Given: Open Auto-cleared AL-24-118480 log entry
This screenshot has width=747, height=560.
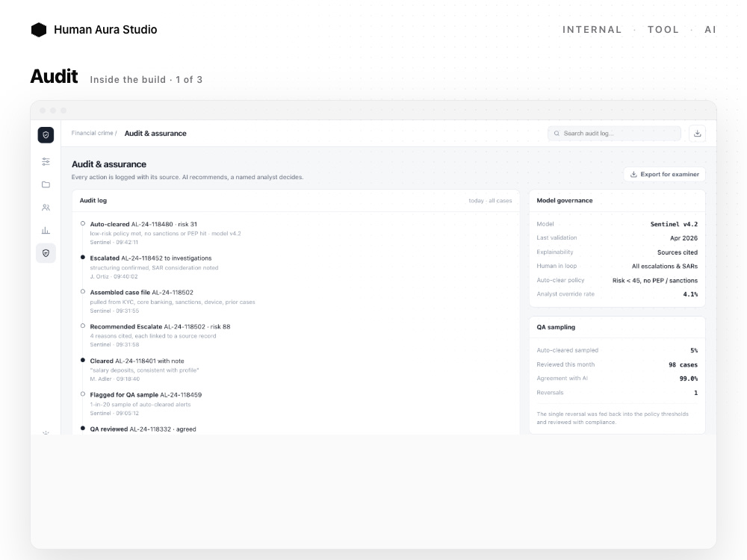Looking at the screenshot, I should click(165, 233).
